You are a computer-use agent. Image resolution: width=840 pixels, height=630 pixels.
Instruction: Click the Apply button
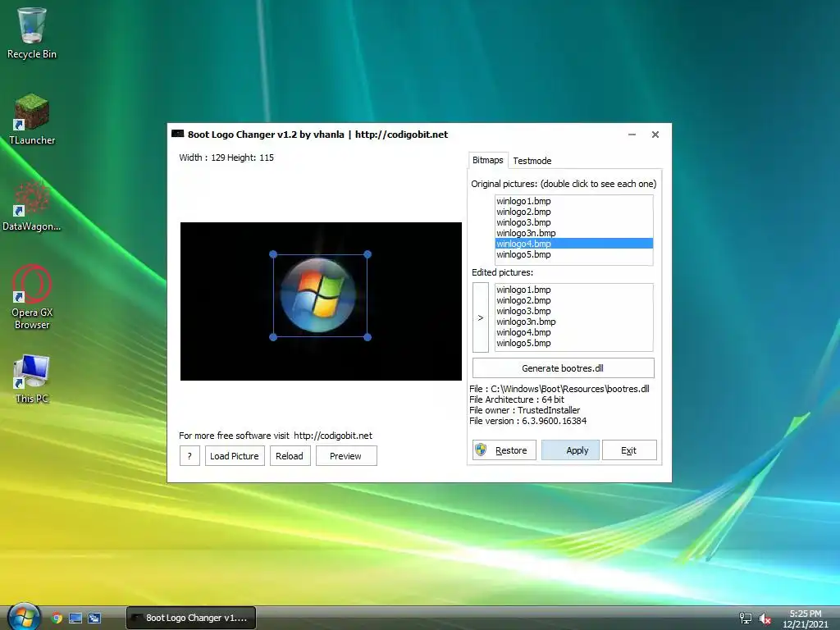[x=571, y=450]
